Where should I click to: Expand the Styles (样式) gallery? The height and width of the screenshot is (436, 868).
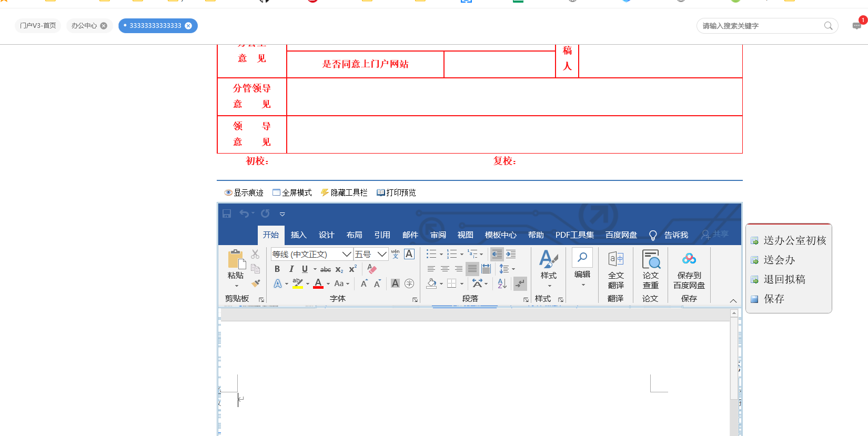(x=549, y=269)
